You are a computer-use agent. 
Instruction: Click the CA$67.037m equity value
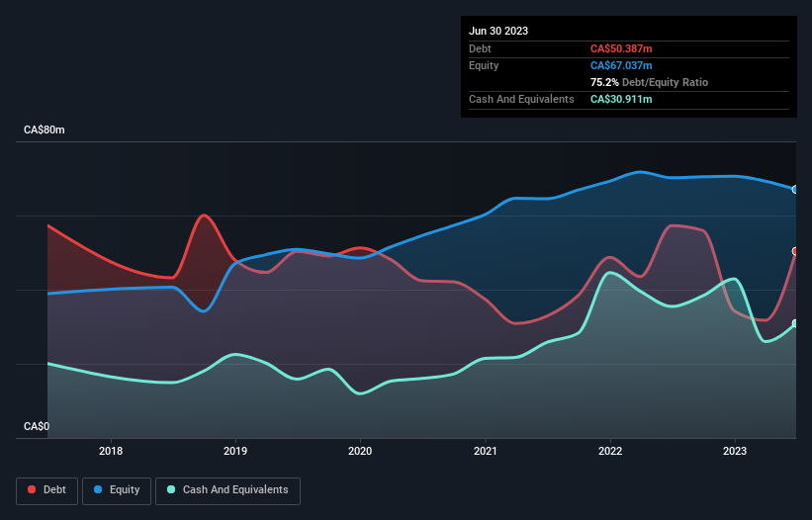(x=621, y=65)
